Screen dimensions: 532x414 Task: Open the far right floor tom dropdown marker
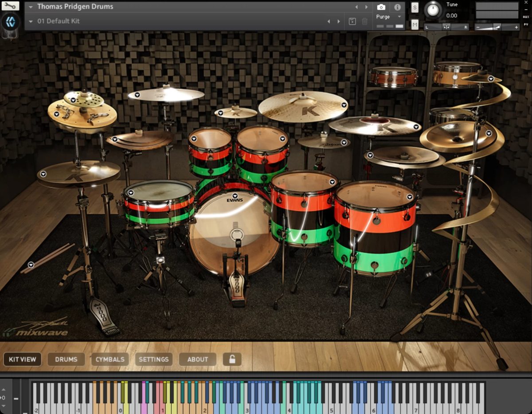click(x=409, y=197)
